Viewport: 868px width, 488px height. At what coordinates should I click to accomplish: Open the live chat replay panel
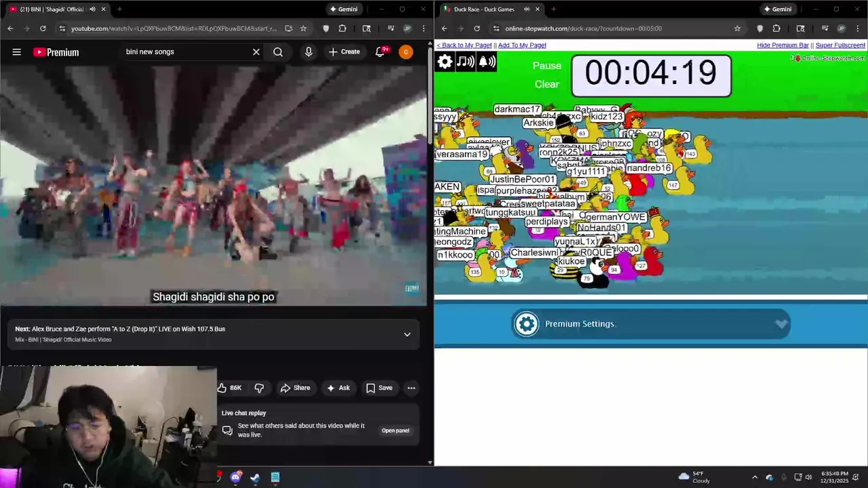(x=395, y=430)
